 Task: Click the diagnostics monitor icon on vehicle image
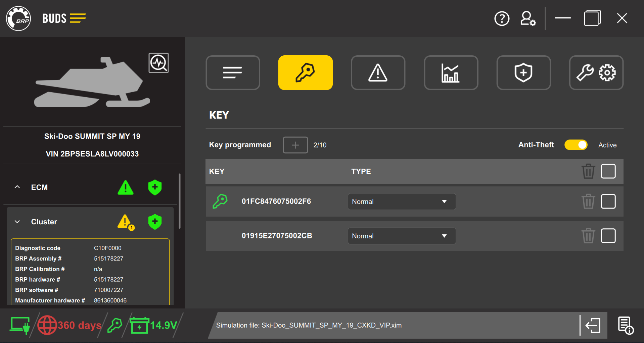tap(158, 63)
